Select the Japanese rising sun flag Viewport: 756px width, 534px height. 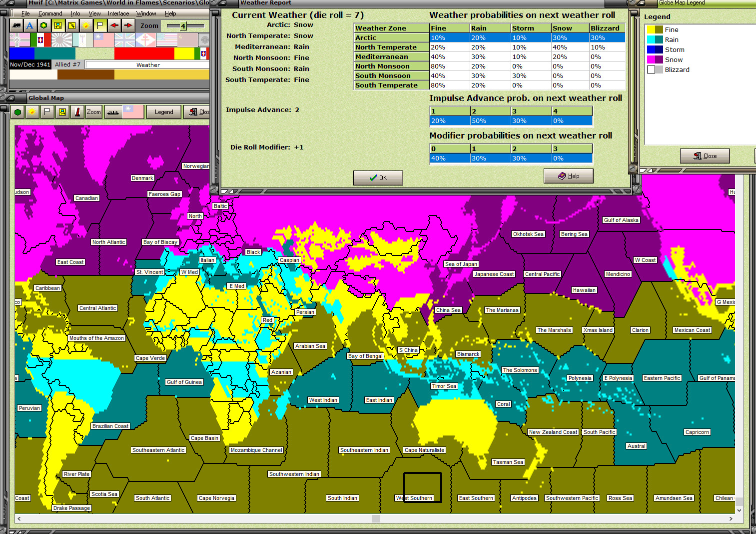click(x=61, y=39)
